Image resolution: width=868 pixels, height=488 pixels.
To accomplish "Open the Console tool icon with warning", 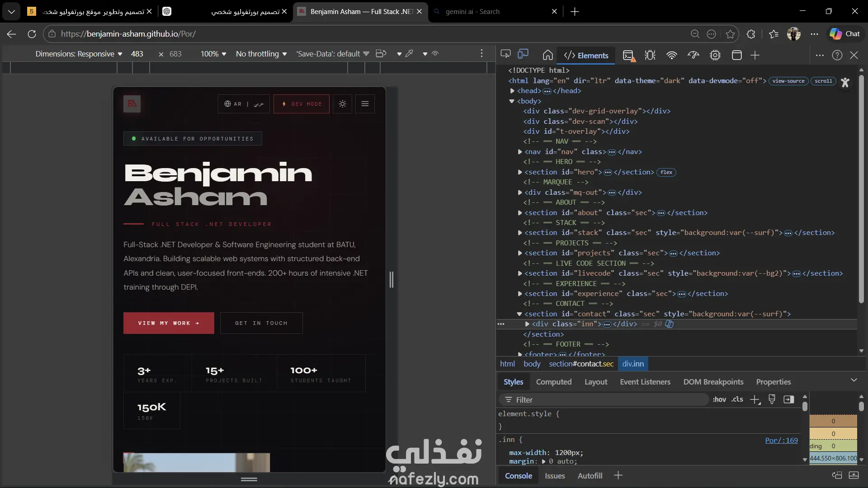I will (628, 56).
